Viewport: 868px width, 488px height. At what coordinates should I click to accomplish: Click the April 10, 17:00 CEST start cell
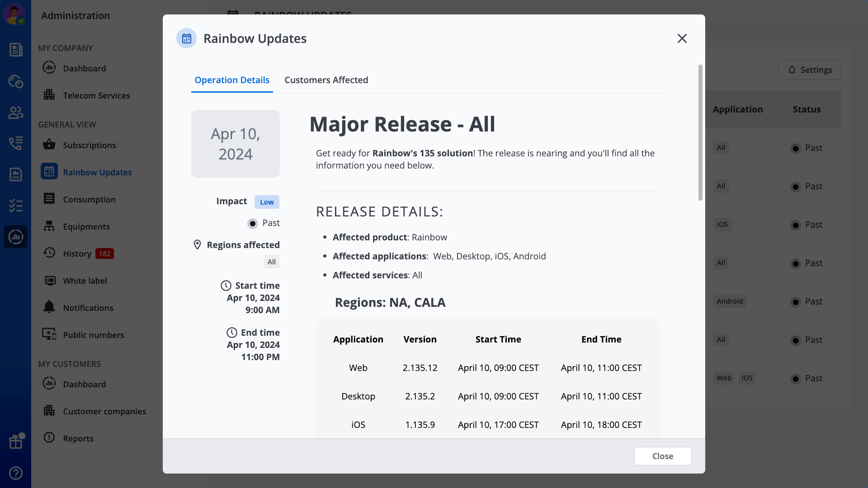(498, 425)
